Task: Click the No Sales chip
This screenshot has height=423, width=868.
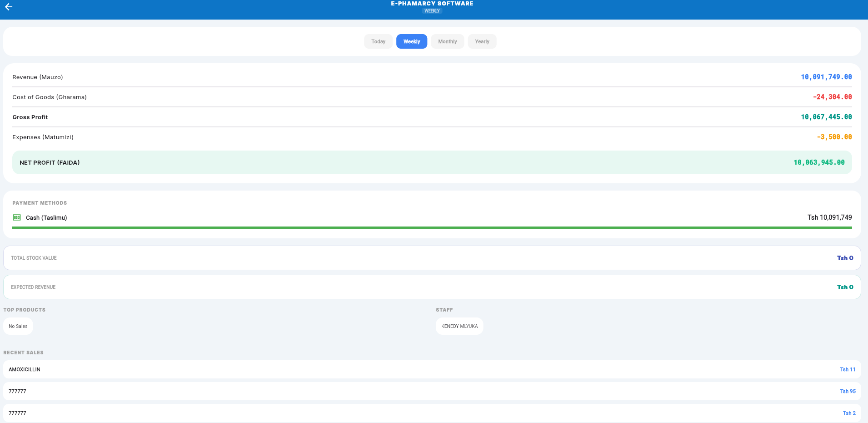Action: click(x=18, y=326)
